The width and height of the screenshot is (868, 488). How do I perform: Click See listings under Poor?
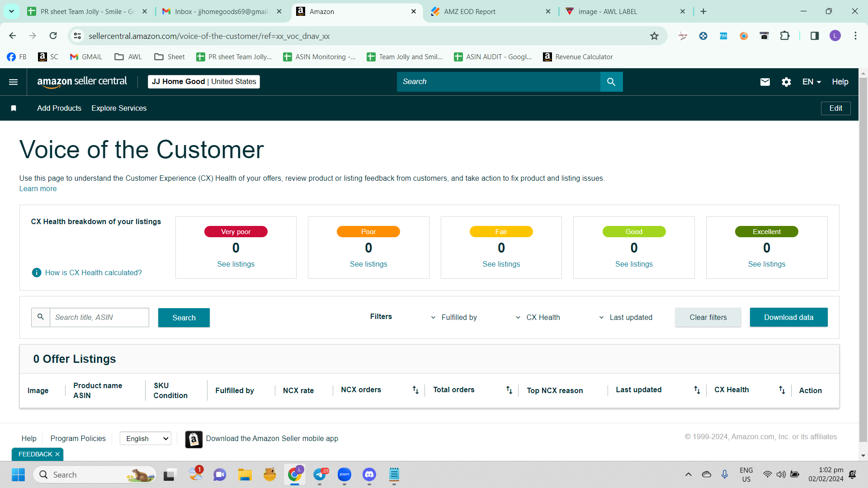click(x=368, y=264)
